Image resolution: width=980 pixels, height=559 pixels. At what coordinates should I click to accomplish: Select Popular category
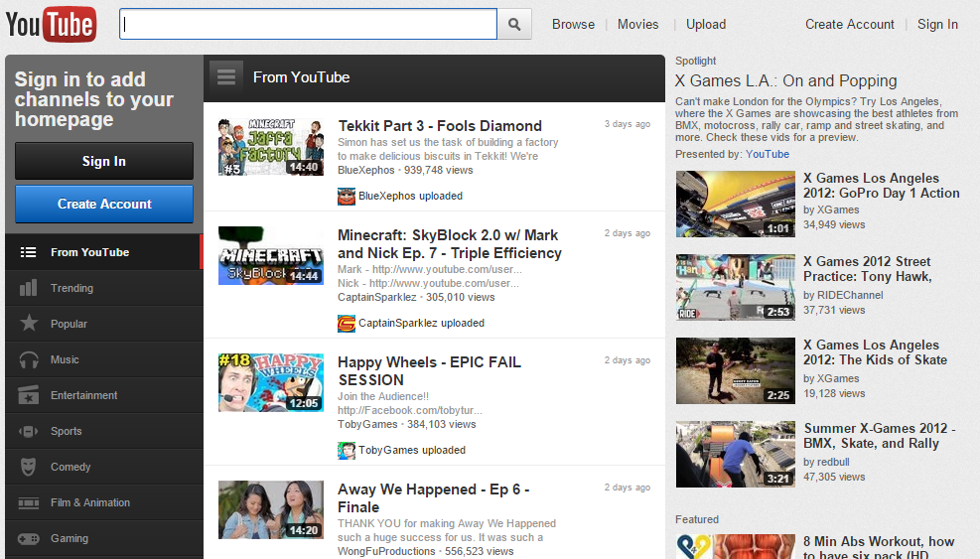[x=103, y=324]
